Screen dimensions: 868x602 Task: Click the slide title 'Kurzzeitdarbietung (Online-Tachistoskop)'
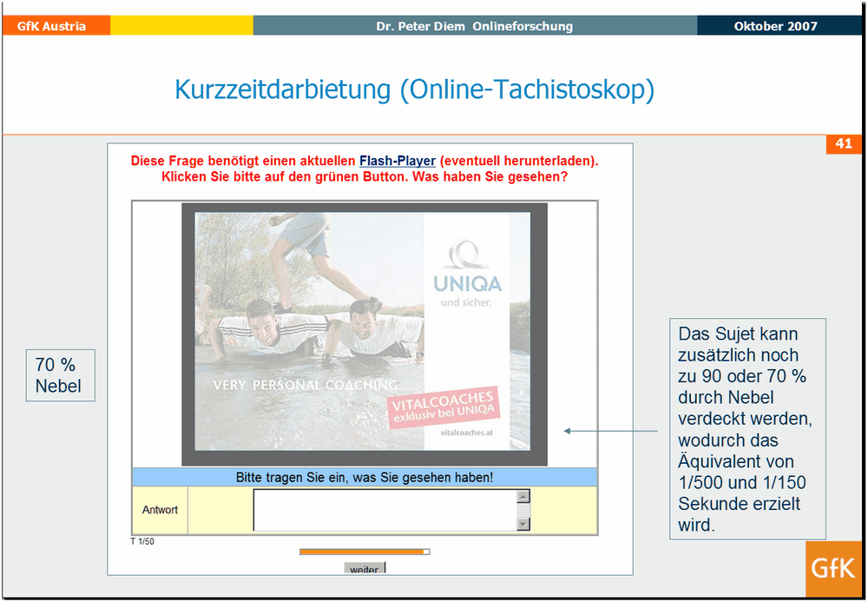[x=415, y=89]
